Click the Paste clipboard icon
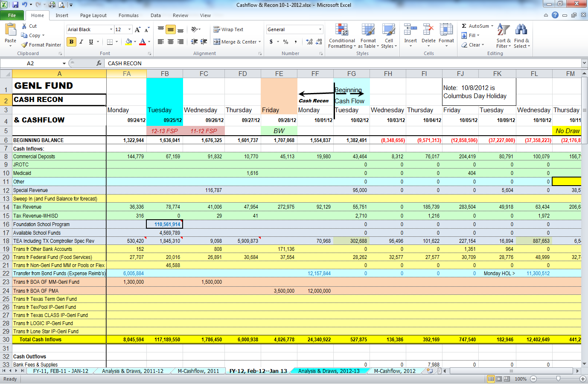The image size is (588, 384). pos(10,30)
